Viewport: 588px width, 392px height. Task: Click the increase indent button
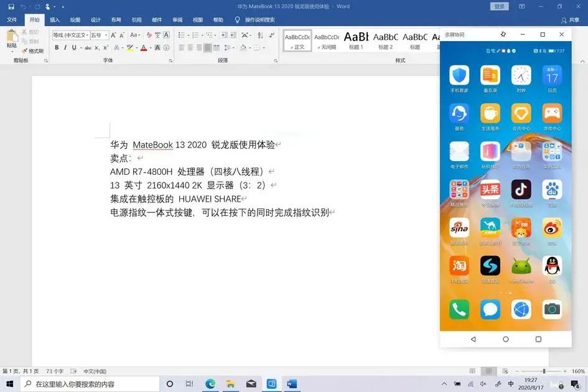tap(233, 35)
